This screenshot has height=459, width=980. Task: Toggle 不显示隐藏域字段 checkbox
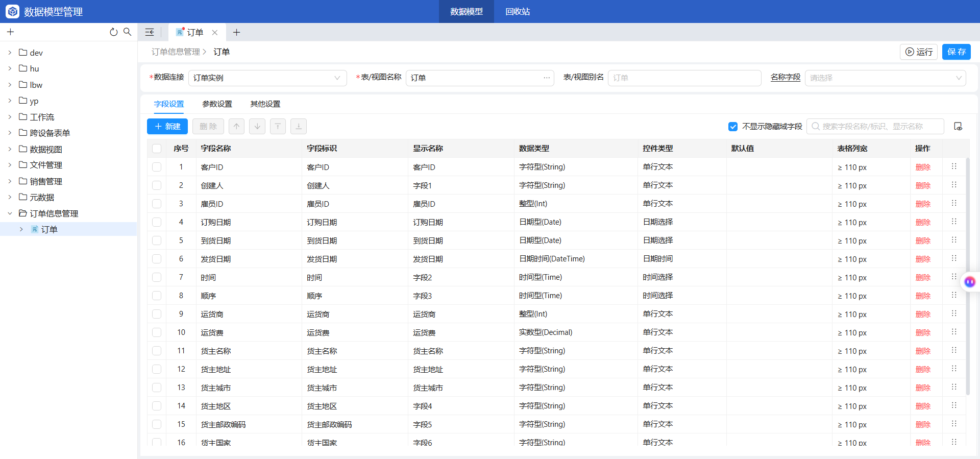pyautogui.click(x=733, y=127)
